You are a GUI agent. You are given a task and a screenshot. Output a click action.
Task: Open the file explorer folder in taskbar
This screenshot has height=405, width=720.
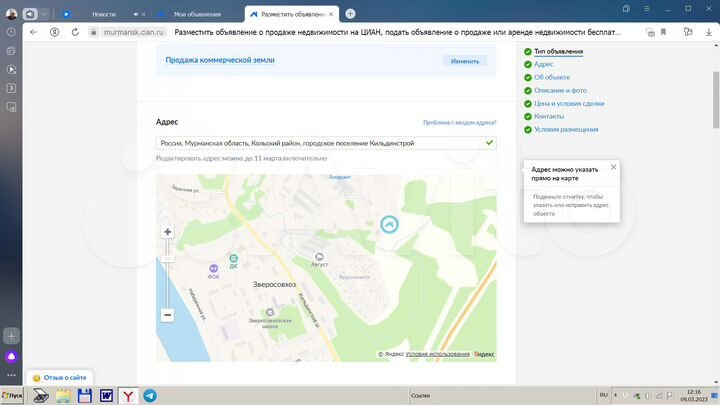[x=63, y=395]
